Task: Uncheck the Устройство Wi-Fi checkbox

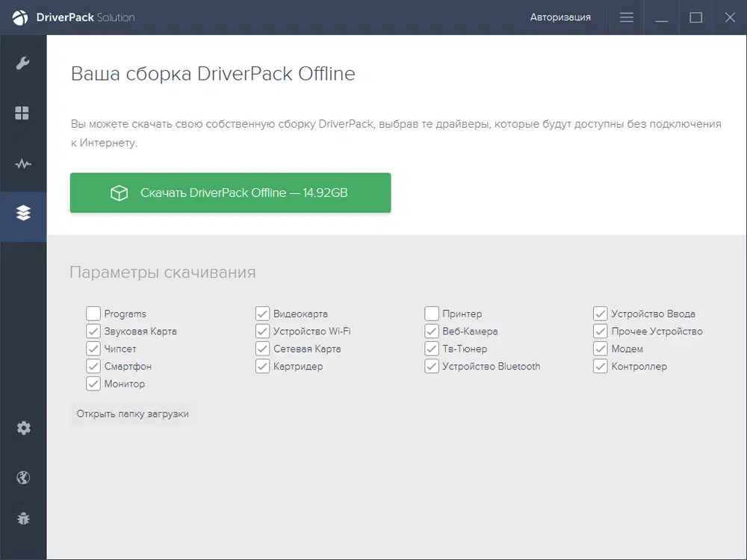Action: tap(262, 332)
